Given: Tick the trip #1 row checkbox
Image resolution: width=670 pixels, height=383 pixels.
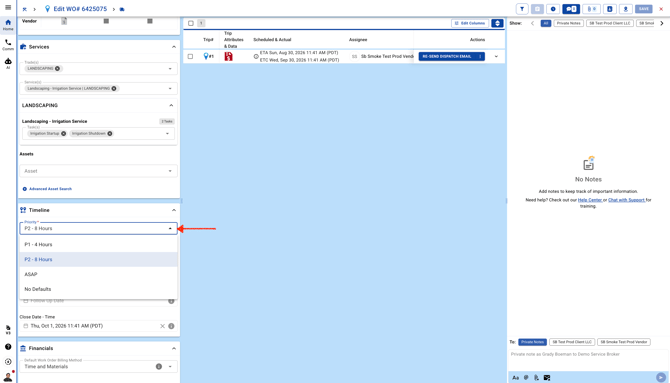Looking at the screenshot, I should 190,56.
